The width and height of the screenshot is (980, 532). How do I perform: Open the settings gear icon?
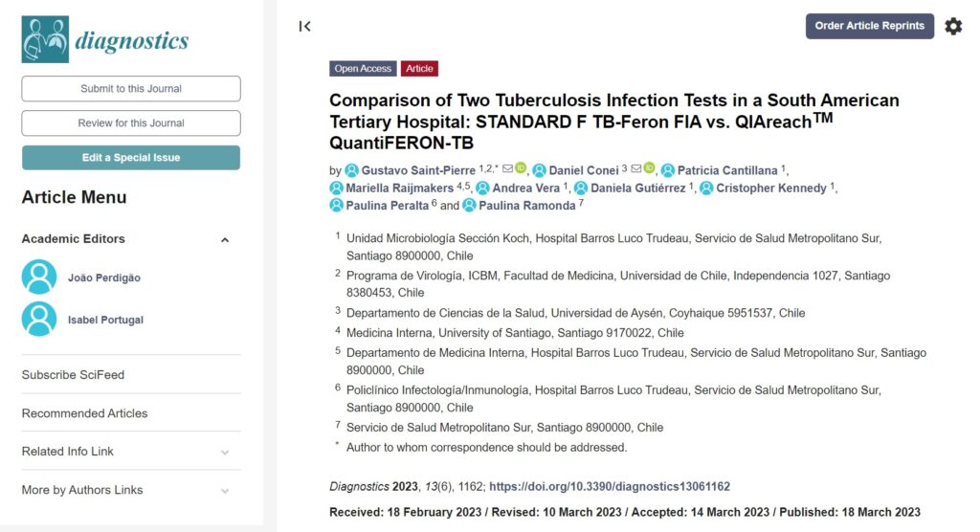[953, 26]
